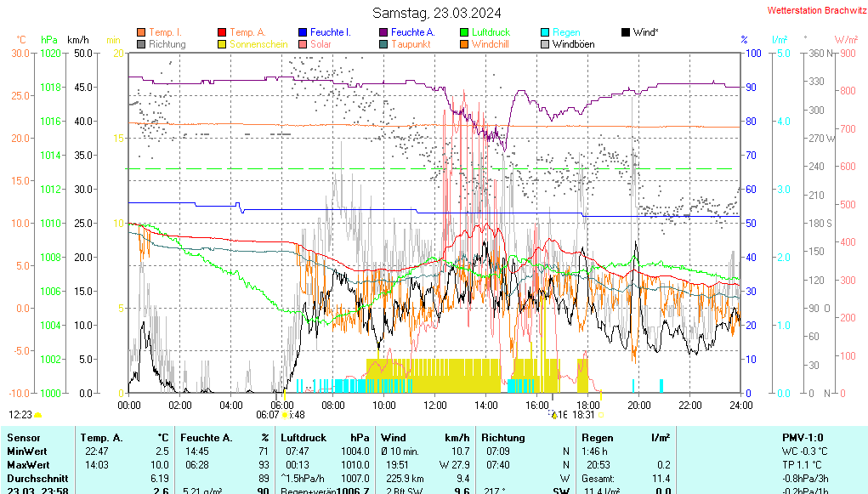Click the cyan Regen legend marker
The image size is (868, 494).
pos(545,32)
